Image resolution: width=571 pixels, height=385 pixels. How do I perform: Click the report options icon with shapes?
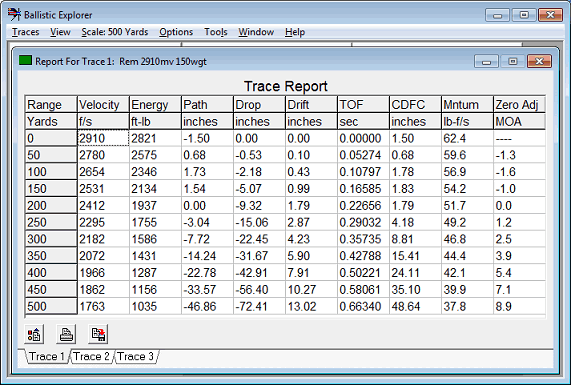(x=34, y=334)
